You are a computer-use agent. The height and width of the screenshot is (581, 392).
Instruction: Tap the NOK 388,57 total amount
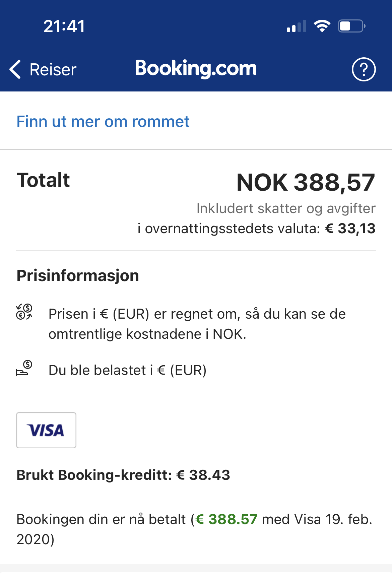tap(306, 183)
